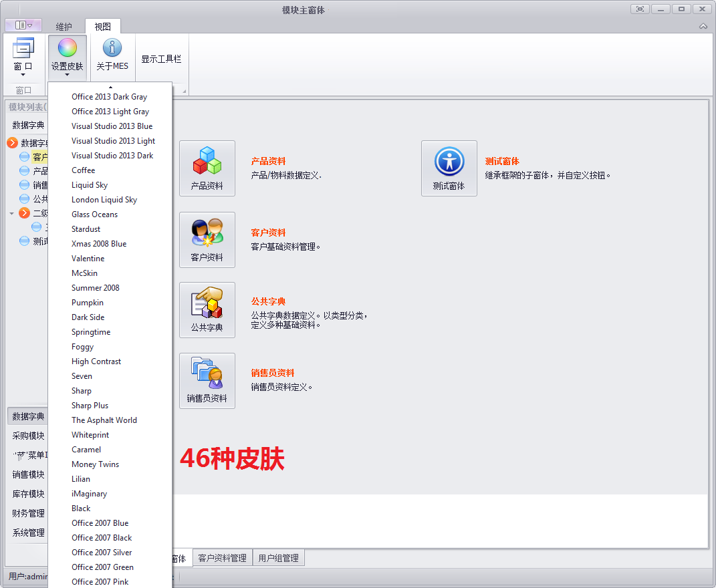Viewport: 716px width, 588px height.
Task: Apply the Pumpkin skin
Action: tap(110, 303)
